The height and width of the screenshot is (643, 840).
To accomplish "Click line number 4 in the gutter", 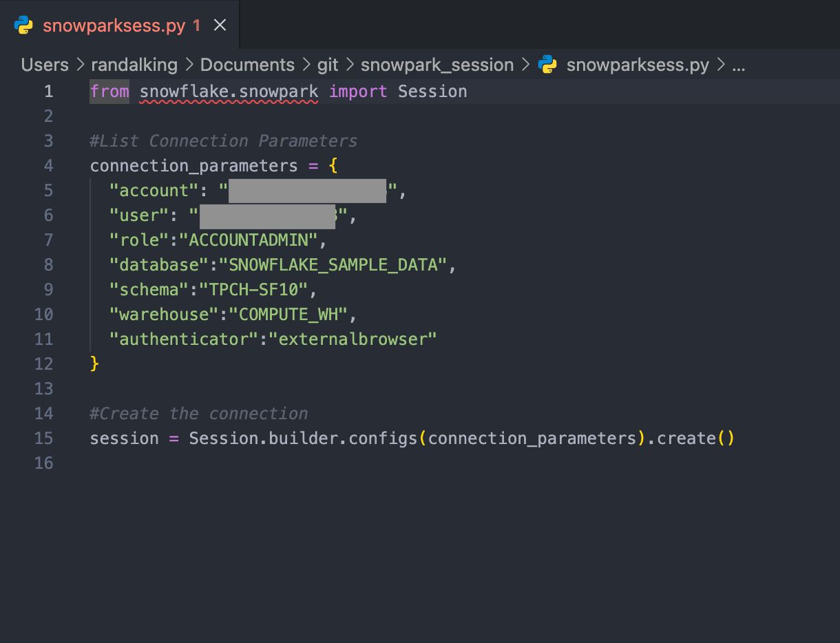I will coord(48,166).
